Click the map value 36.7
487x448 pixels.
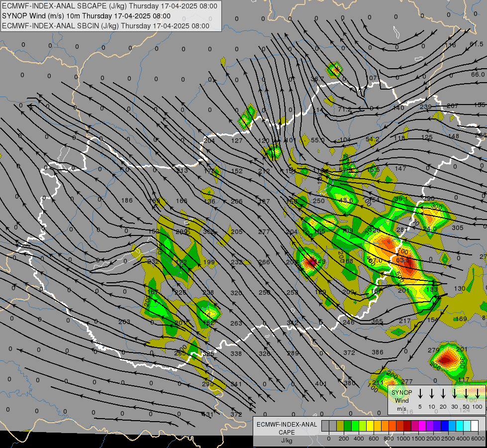point(317,79)
